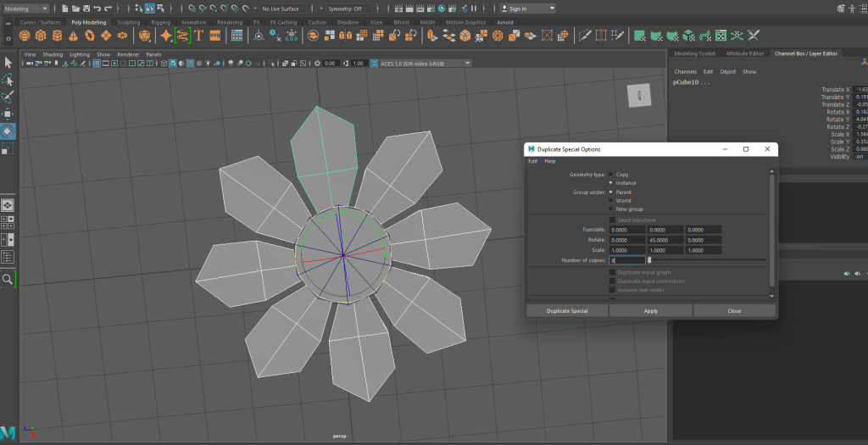Click the Target Weld crossed-tools icon

coord(754,36)
